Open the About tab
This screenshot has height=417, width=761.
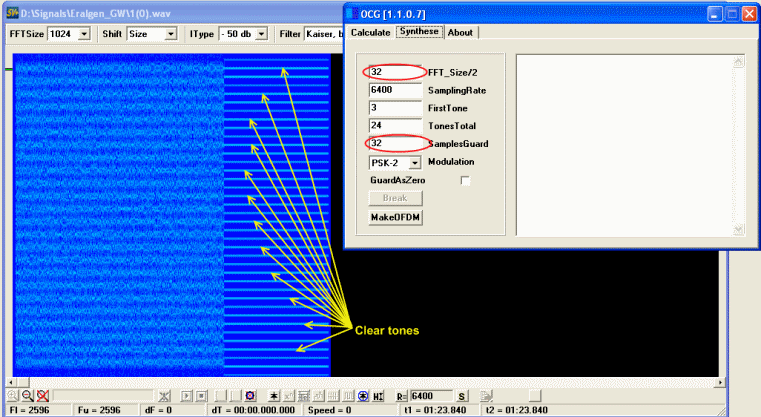click(461, 32)
